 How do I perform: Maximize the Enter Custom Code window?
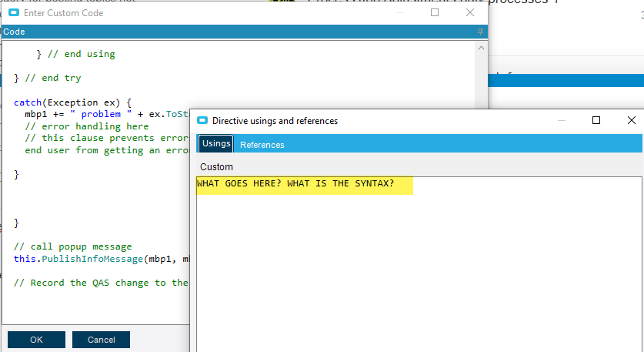point(435,12)
